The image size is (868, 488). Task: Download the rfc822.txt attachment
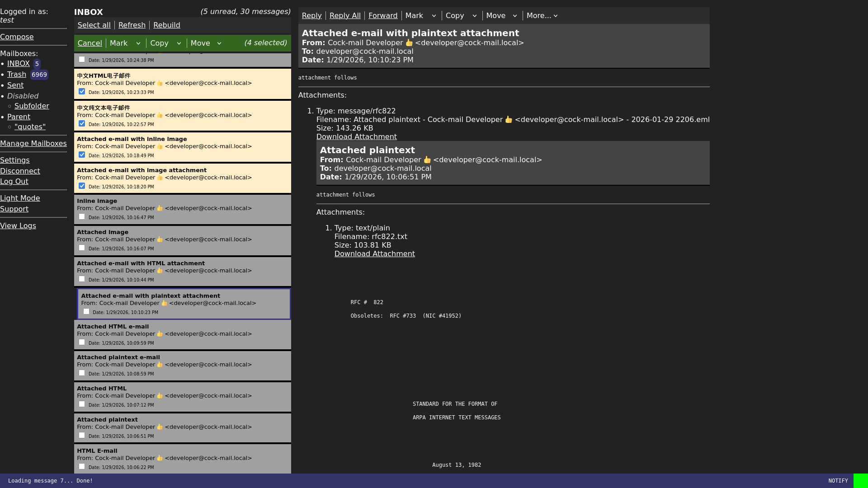point(374,253)
